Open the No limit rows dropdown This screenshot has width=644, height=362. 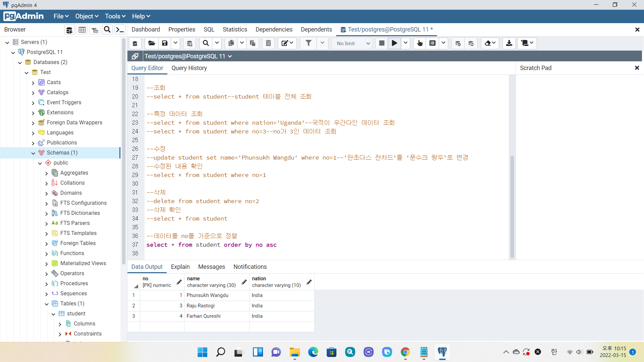point(353,43)
